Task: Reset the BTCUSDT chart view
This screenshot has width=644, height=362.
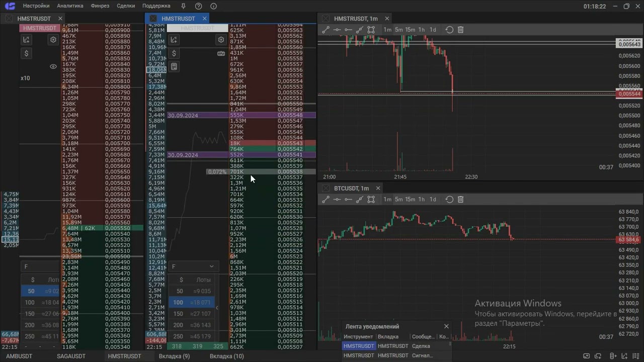Action: click(x=449, y=199)
